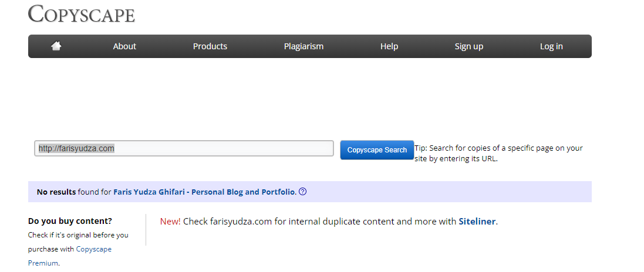Click the red "New!" label
This screenshot has height=272, width=644.
point(170,222)
